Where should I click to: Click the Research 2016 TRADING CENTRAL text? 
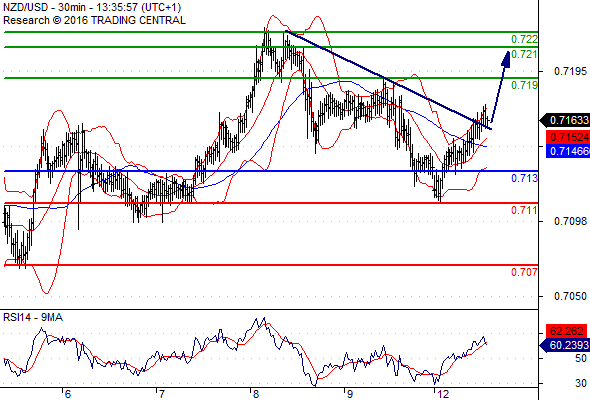[x=94, y=20]
